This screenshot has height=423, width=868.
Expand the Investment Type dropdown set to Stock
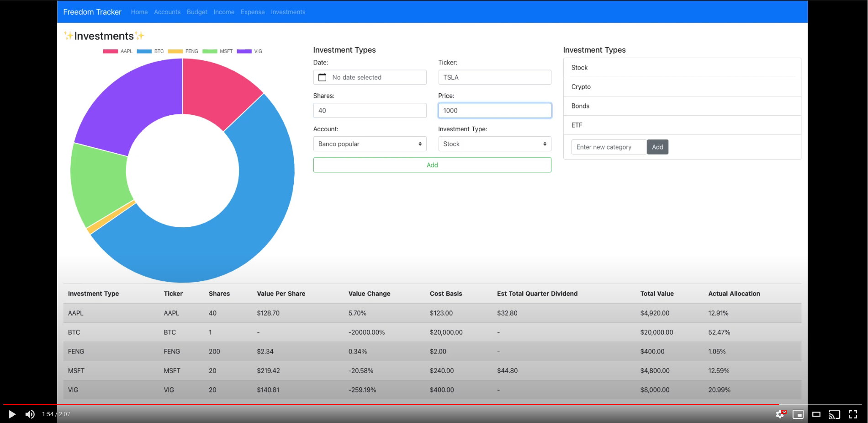pyautogui.click(x=494, y=144)
